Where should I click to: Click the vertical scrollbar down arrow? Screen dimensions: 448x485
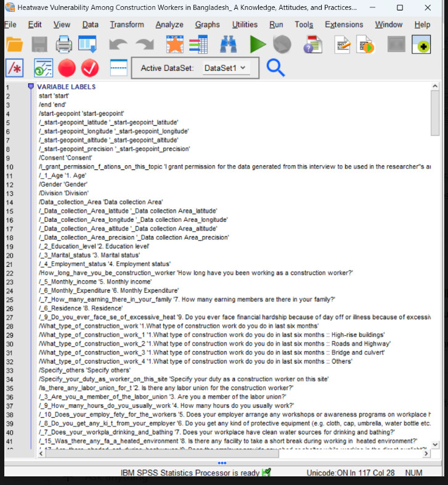435,444
